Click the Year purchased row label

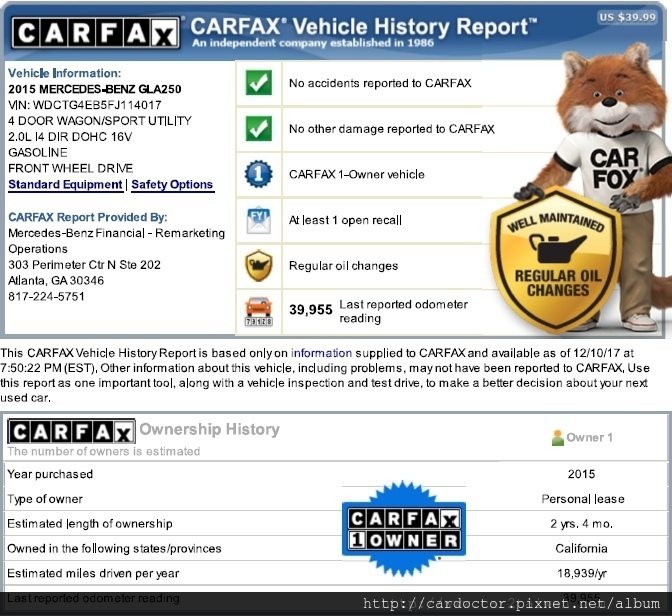(x=50, y=474)
